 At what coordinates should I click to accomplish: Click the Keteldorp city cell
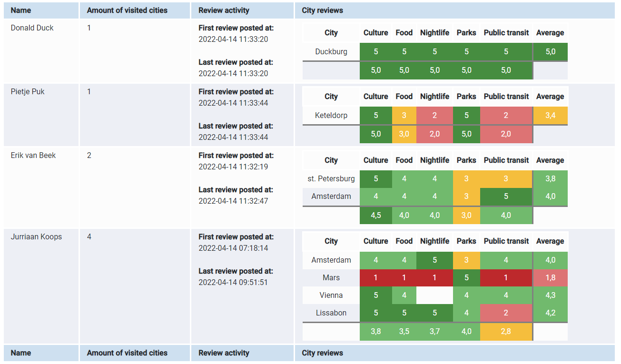331,115
